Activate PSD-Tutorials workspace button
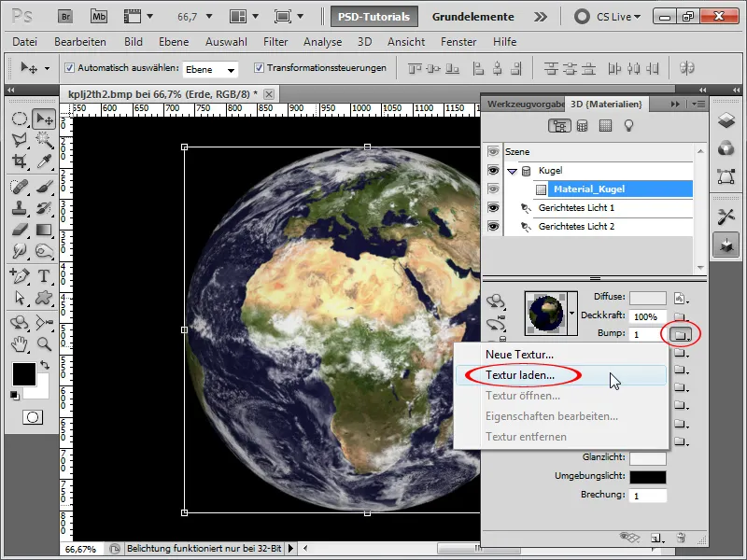 click(374, 17)
